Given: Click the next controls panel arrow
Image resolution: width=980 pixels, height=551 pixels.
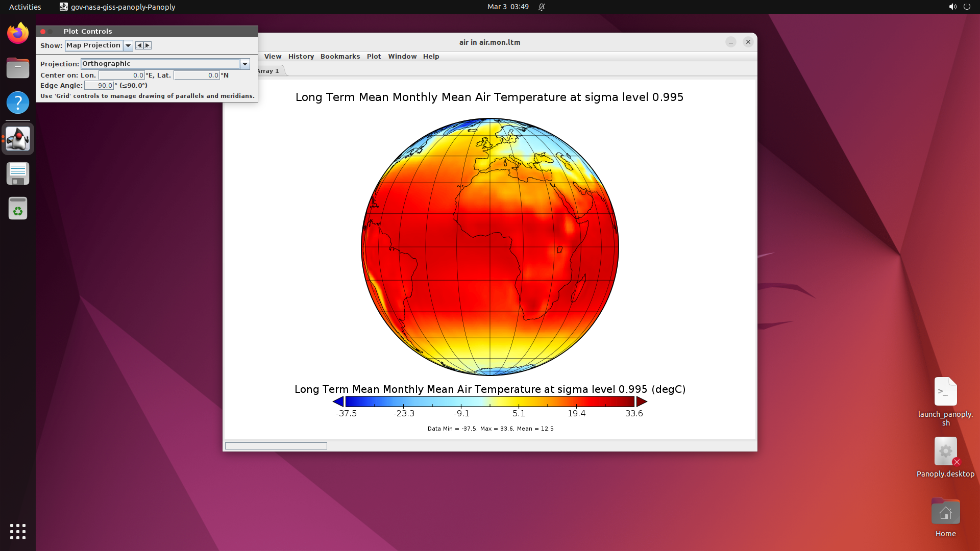Looking at the screenshot, I should click(148, 45).
